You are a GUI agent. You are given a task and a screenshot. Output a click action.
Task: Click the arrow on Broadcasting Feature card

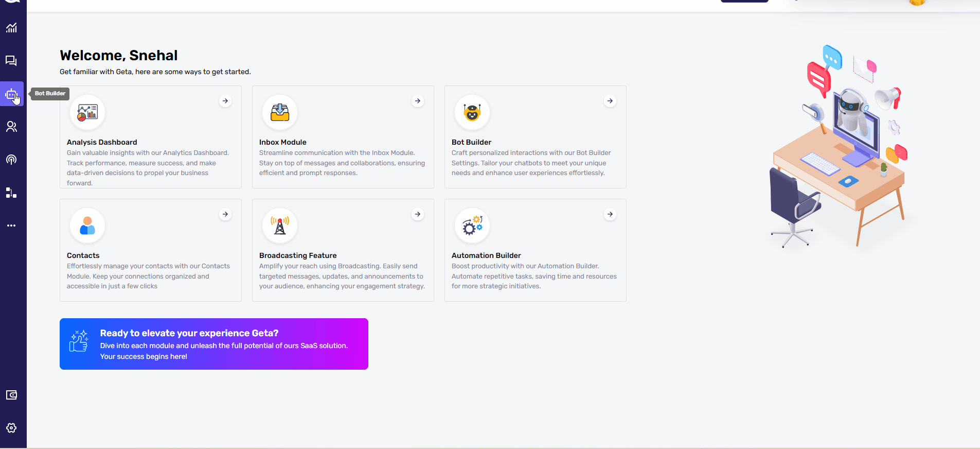point(418,214)
